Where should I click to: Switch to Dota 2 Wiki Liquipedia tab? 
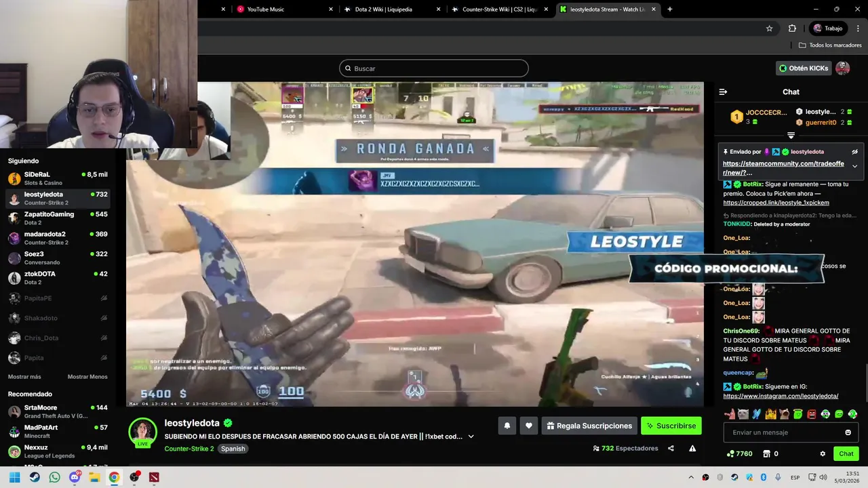click(392, 9)
